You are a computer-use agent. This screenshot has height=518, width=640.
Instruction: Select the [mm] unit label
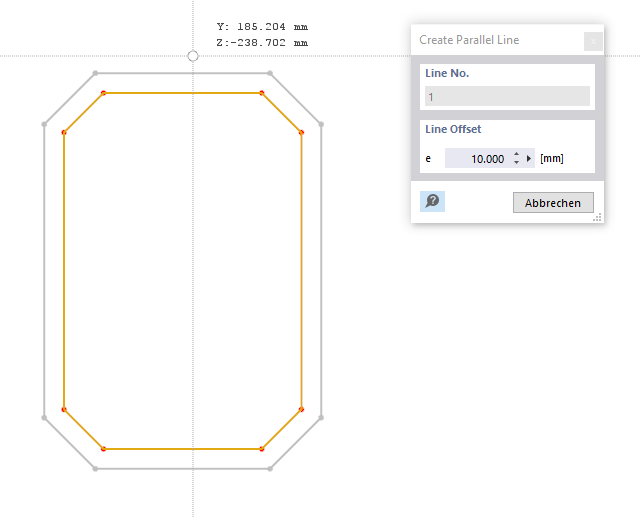click(x=551, y=158)
